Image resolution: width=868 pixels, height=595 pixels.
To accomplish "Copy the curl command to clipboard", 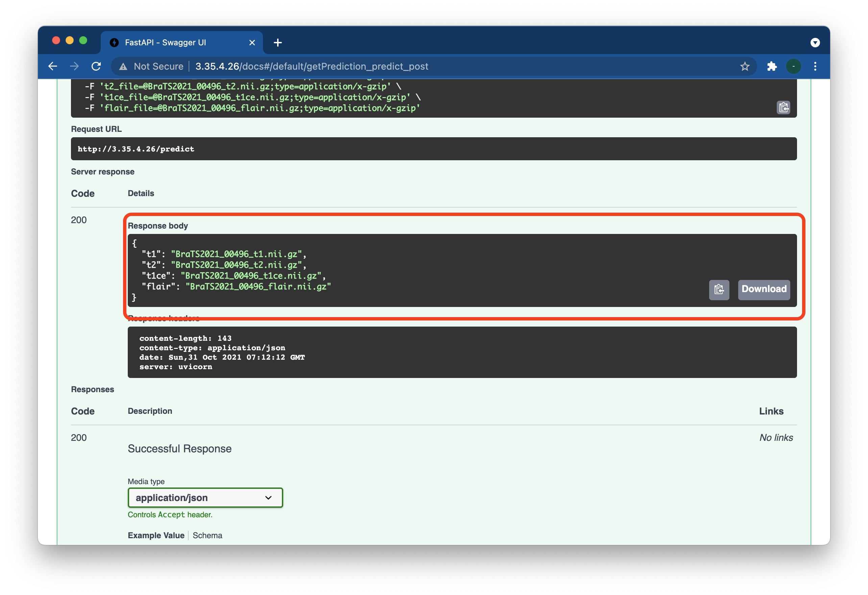I will tap(783, 108).
